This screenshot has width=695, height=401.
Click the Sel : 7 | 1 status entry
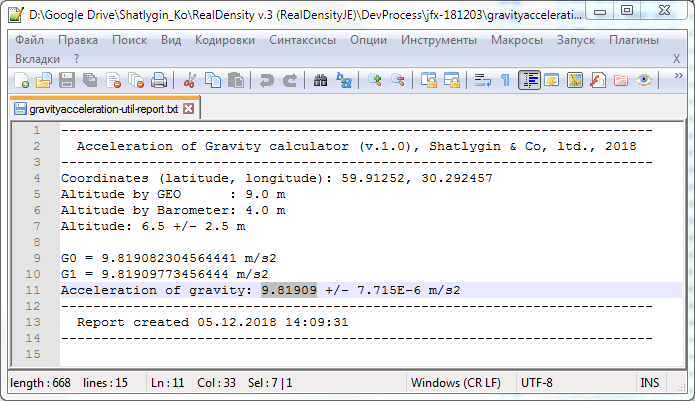click(x=270, y=383)
